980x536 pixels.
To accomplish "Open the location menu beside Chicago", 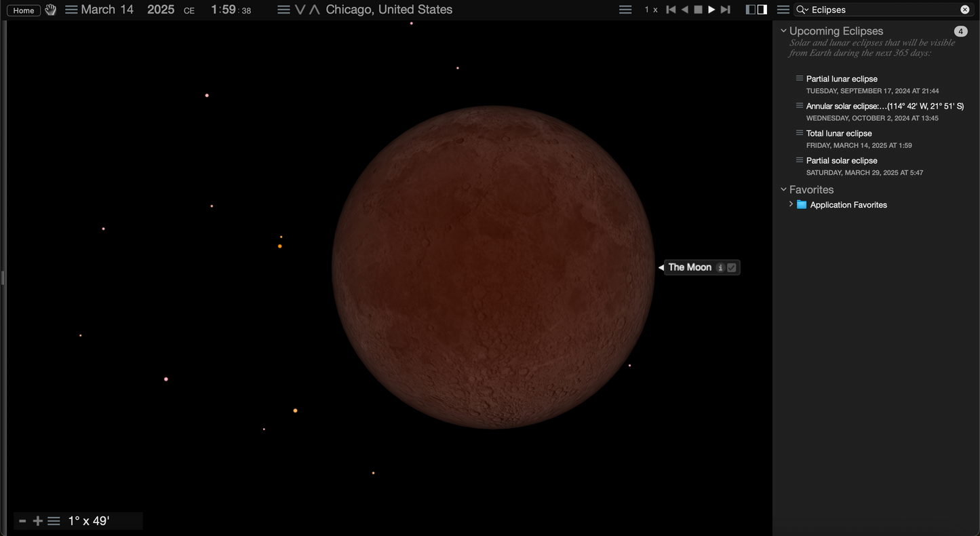I will click(284, 9).
